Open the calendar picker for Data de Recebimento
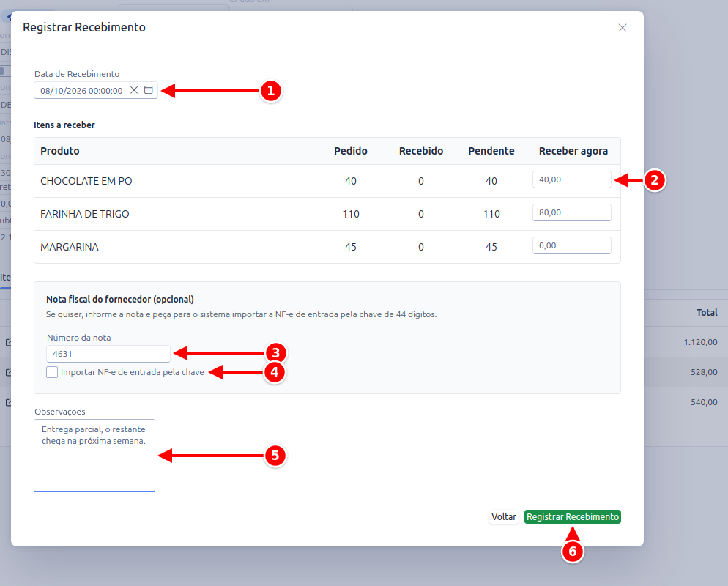728x586 pixels. (x=148, y=90)
